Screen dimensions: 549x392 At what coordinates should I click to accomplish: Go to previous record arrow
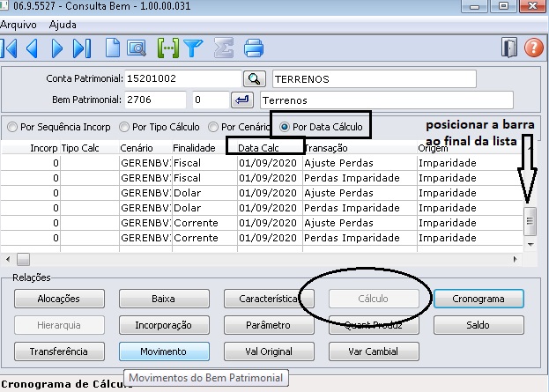[33, 48]
